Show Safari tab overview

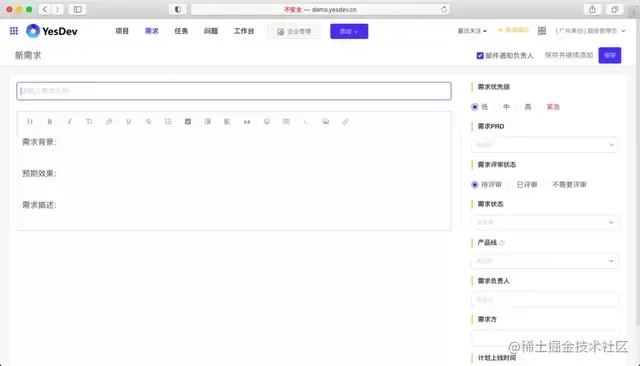614,9
